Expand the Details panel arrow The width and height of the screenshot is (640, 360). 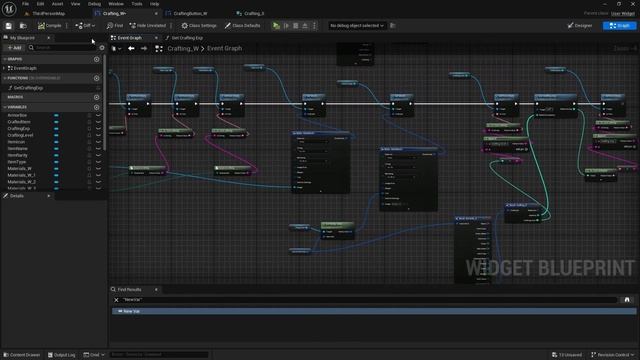click(49, 196)
